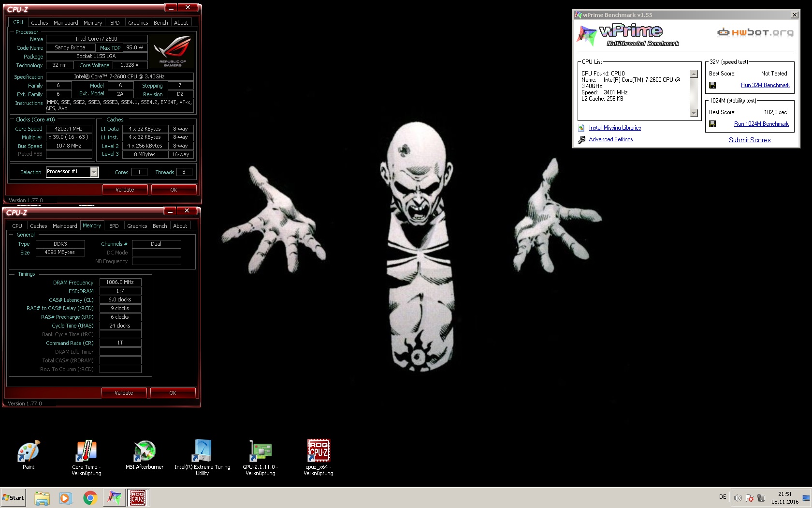Click Advanced Settings wrench icon
This screenshot has width=812, height=508.
click(x=581, y=140)
